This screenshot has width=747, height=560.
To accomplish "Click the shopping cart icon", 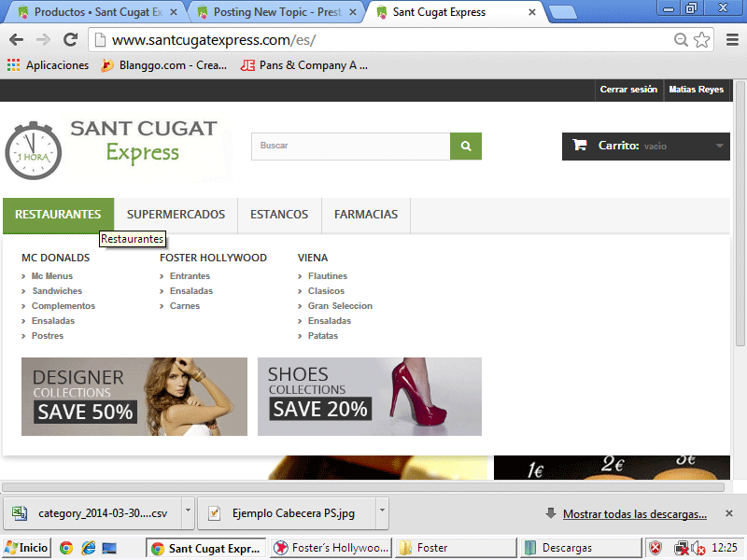I will click(579, 145).
